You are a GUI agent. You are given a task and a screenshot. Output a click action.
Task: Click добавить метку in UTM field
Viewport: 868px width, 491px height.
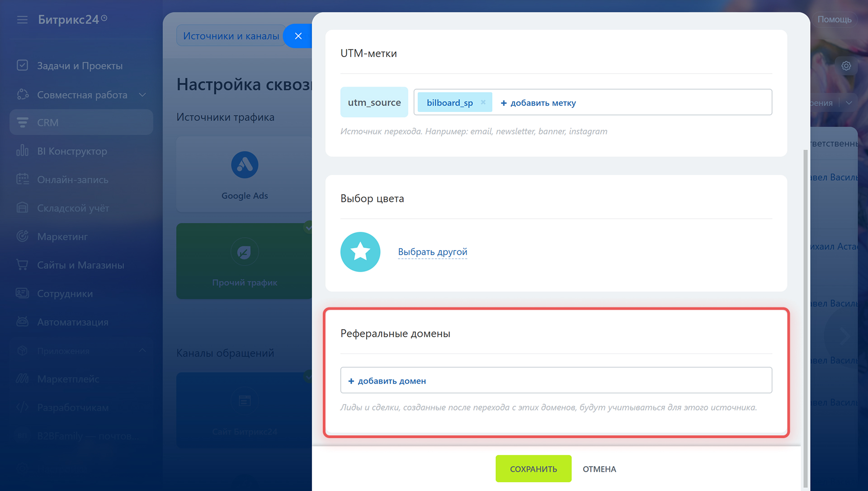(x=538, y=103)
